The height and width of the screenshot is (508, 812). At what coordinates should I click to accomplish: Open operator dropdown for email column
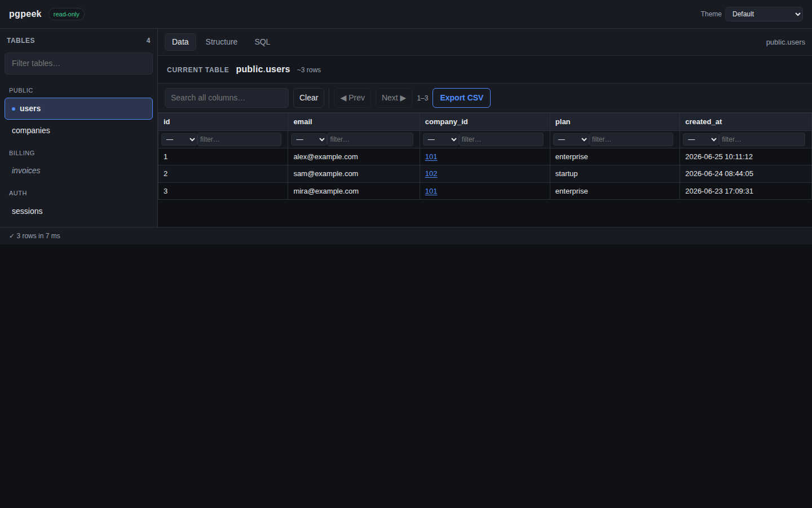[308, 139]
